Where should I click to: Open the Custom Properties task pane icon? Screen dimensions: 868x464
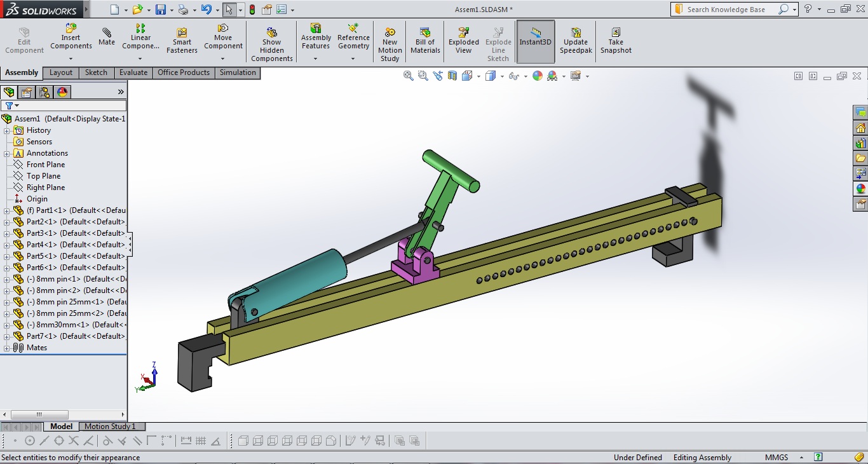[860, 204]
